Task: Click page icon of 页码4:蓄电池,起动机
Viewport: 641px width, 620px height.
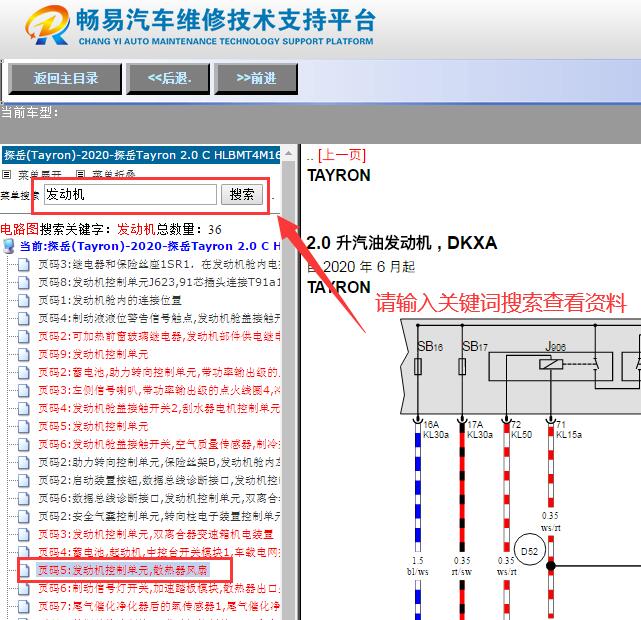Action: click(x=24, y=552)
